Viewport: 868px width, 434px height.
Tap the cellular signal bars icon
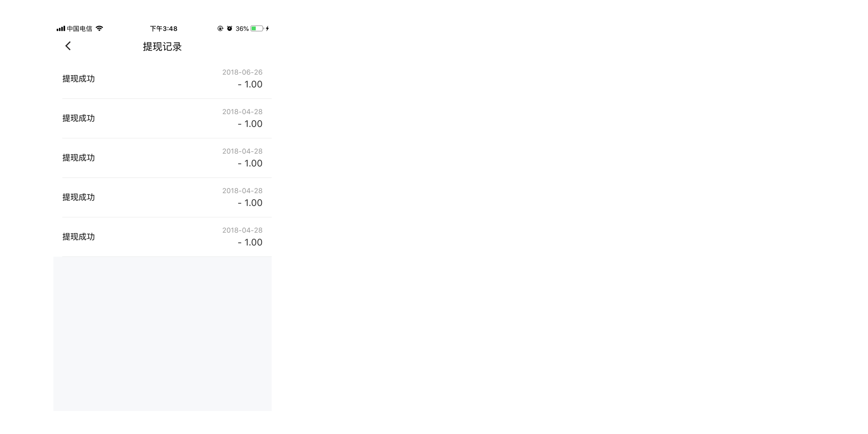(x=61, y=29)
